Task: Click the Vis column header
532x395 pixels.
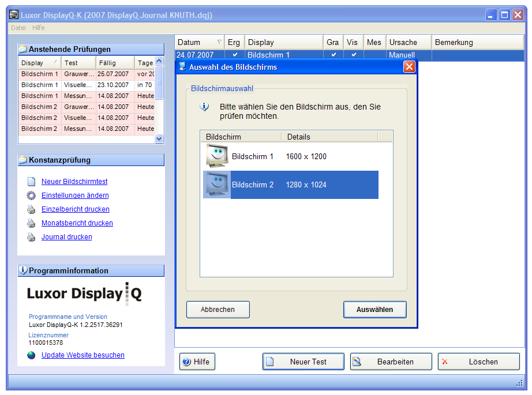Action: pos(353,42)
